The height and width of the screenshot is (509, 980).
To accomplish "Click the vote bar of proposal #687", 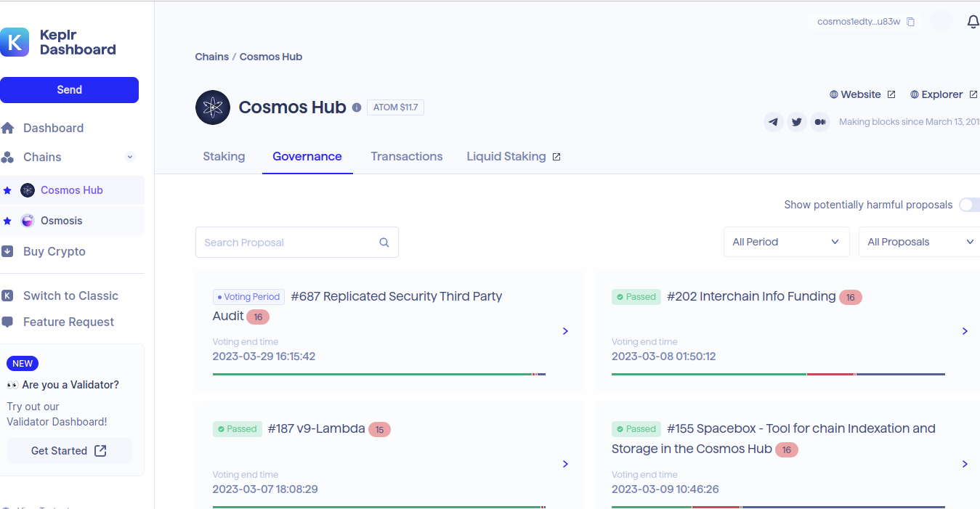I will [379, 374].
